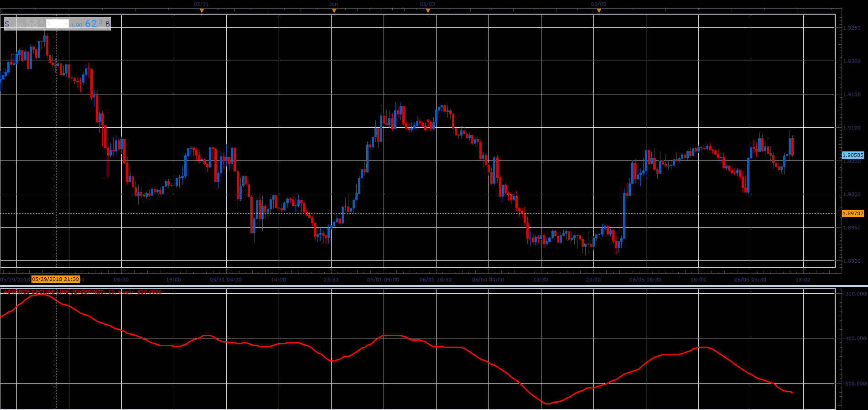Click the -300.0000 indicator axis label

tap(855, 294)
